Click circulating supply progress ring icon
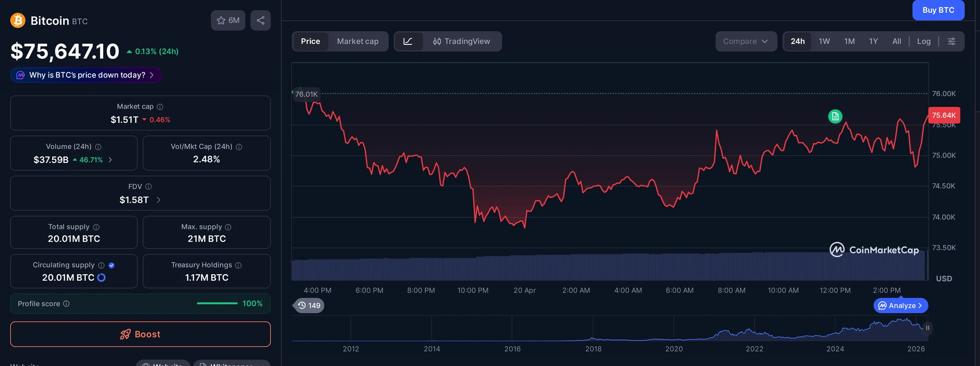Screen dimensions: 980x366 pos(101,277)
